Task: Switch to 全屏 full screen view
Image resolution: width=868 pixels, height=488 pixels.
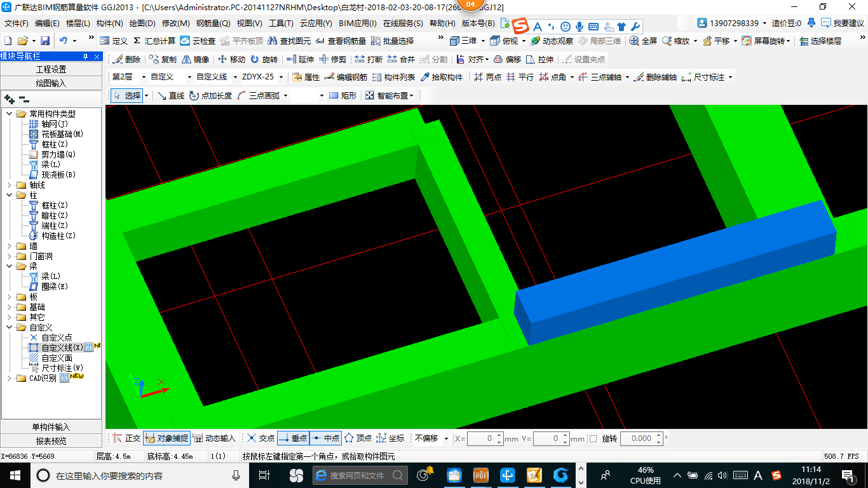Action: pos(643,41)
